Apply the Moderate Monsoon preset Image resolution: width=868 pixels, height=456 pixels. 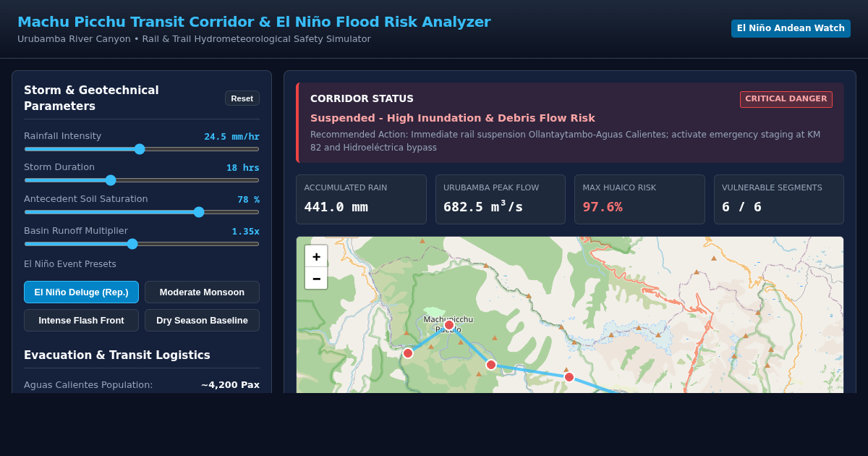pos(202,292)
